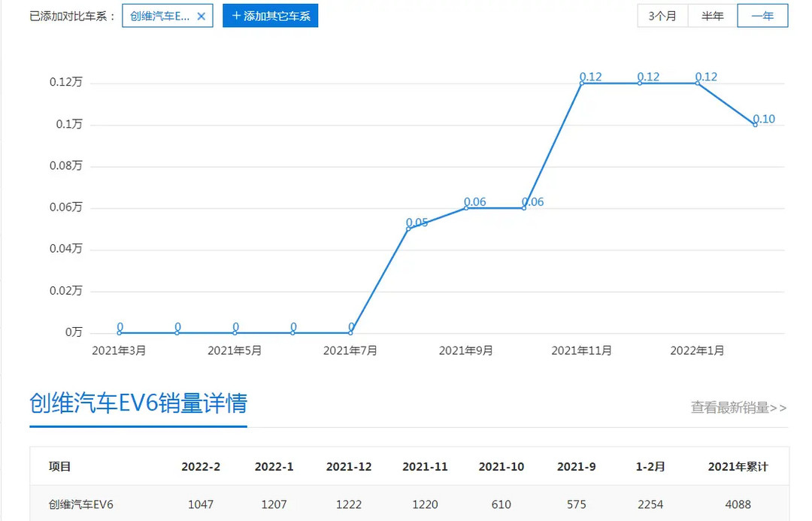This screenshot has width=812, height=521.
Task: Select the 2021年11月 data point labeled 0.12
Action: (x=582, y=83)
